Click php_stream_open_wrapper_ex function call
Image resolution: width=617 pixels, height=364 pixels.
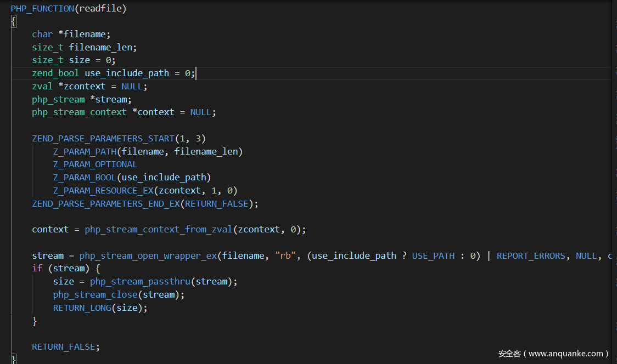click(x=148, y=255)
